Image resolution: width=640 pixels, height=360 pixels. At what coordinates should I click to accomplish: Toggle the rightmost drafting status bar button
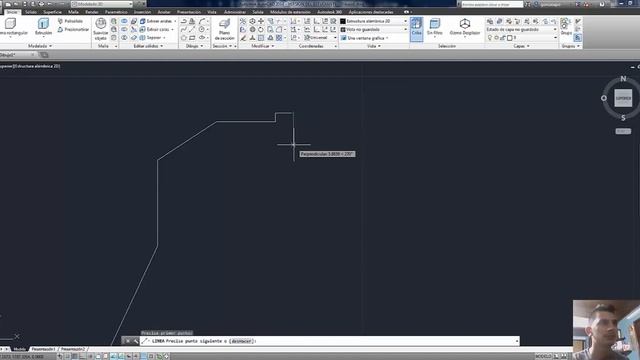click(167, 356)
